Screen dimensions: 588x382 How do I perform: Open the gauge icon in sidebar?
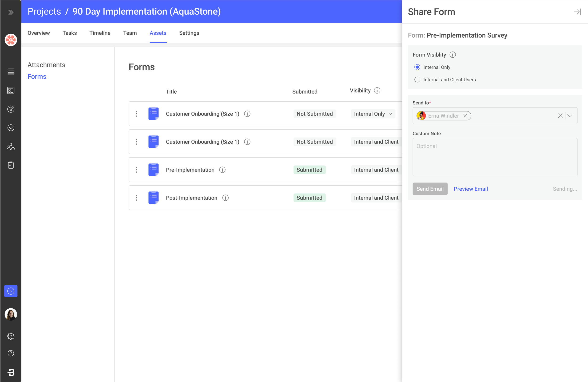pyautogui.click(x=11, y=109)
